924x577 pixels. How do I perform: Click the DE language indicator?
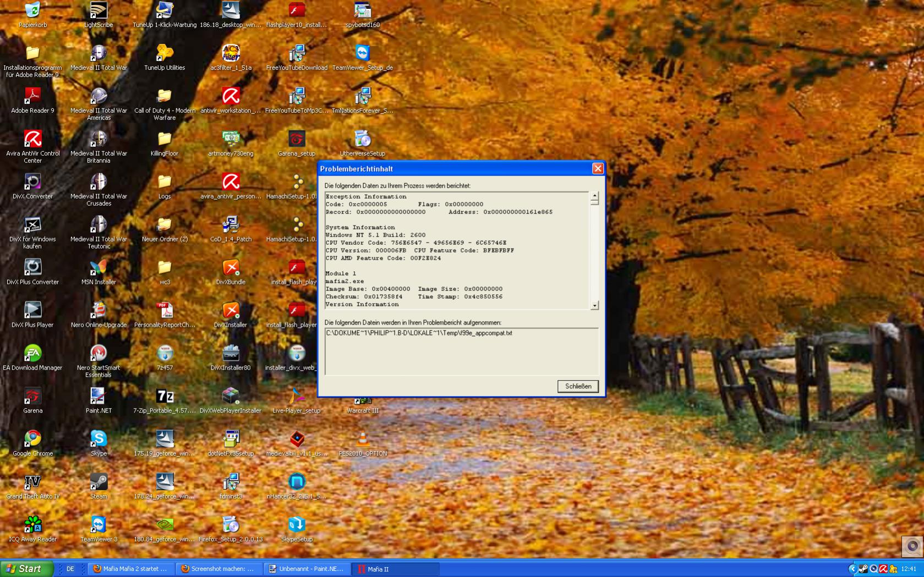(70, 569)
